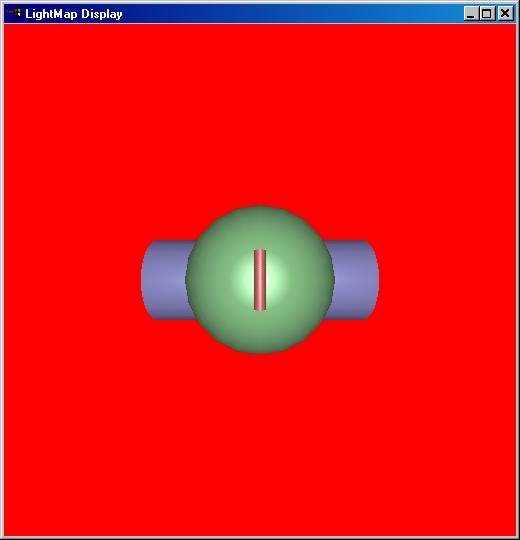Select the red vertical rod at sphere center
This screenshot has width=520, height=540.
click(260, 280)
